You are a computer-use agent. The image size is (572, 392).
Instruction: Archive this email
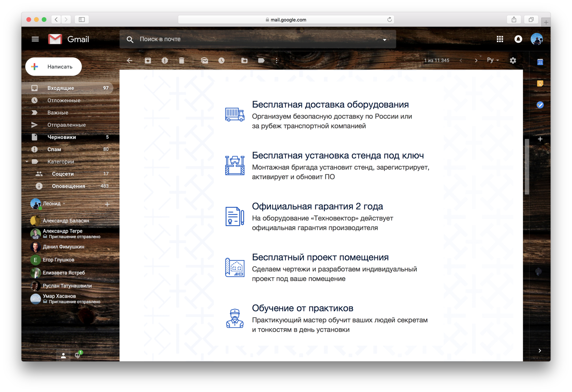(148, 61)
